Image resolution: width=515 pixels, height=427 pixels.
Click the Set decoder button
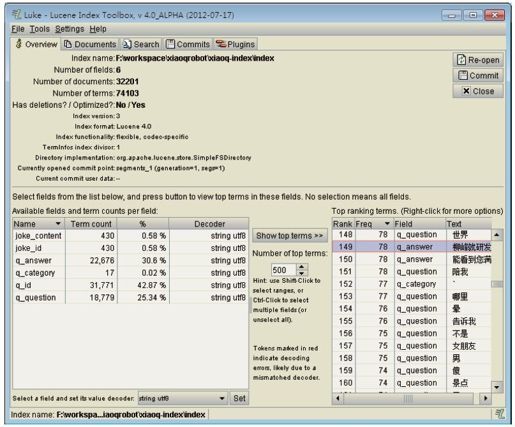tap(239, 398)
